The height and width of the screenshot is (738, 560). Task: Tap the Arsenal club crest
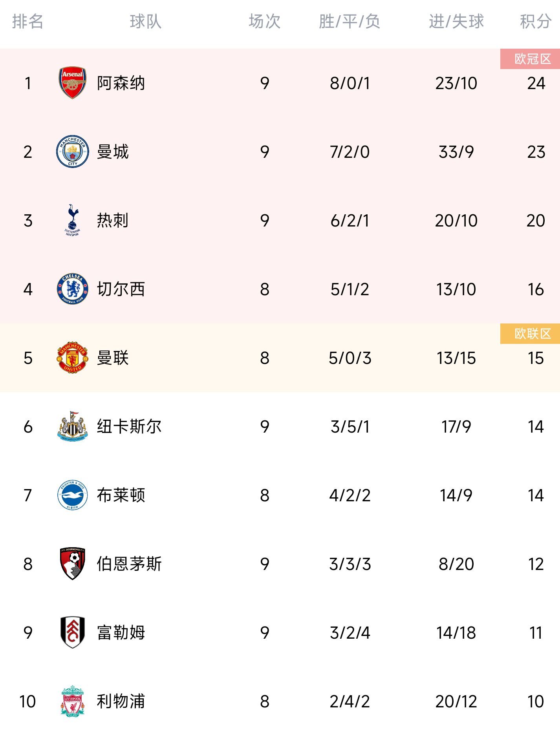(73, 83)
